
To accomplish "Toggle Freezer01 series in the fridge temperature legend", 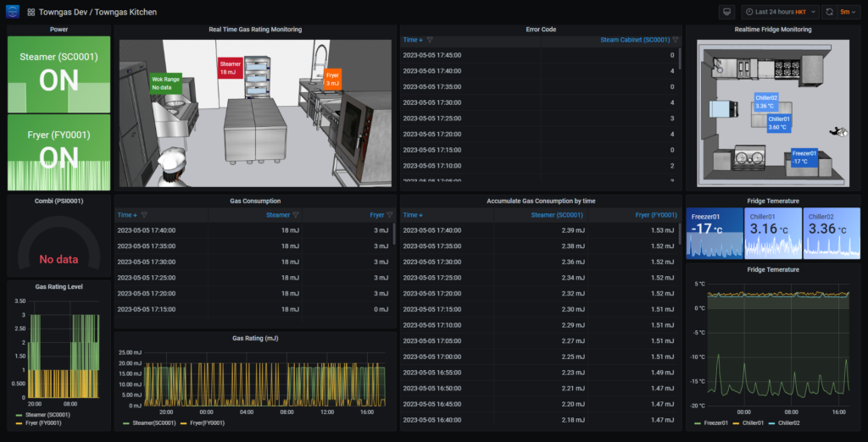I will pos(718,423).
